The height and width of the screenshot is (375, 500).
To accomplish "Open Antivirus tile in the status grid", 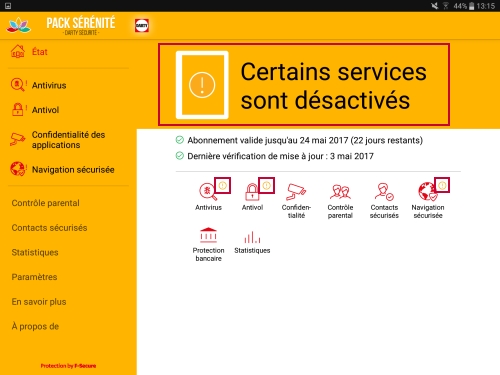I will click(x=208, y=197).
